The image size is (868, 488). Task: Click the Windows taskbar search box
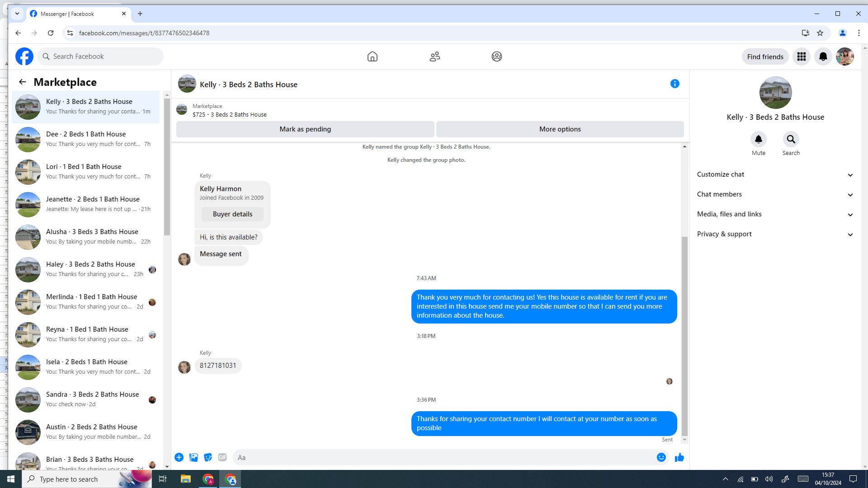(87, 479)
